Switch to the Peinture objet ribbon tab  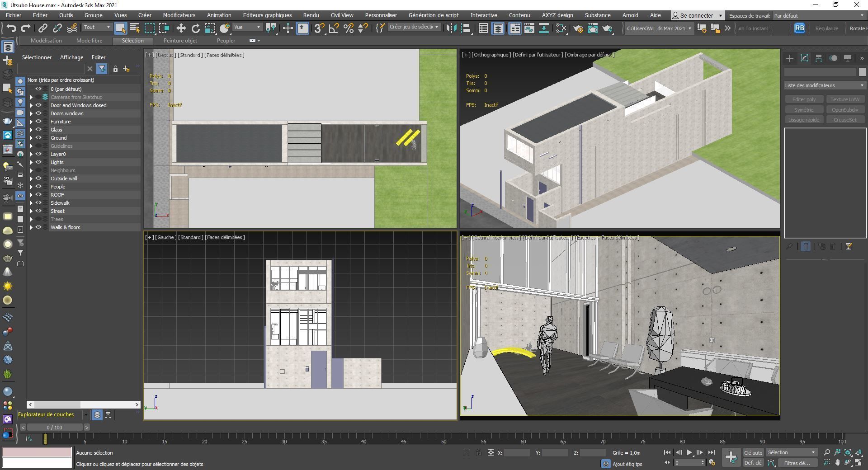[180, 41]
